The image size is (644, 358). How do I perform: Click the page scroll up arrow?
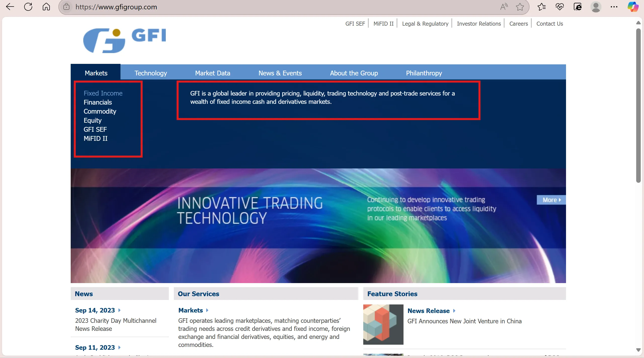click(638, 23)
